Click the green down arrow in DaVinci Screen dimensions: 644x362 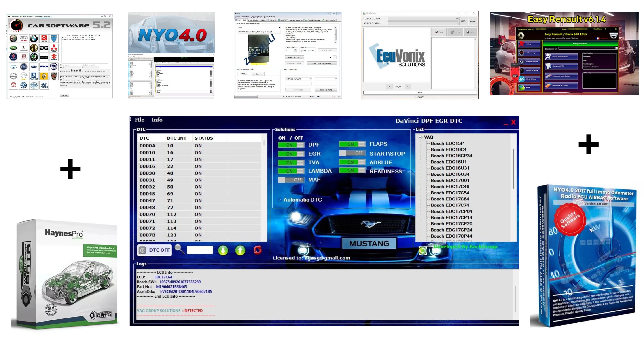coord(223,250)
